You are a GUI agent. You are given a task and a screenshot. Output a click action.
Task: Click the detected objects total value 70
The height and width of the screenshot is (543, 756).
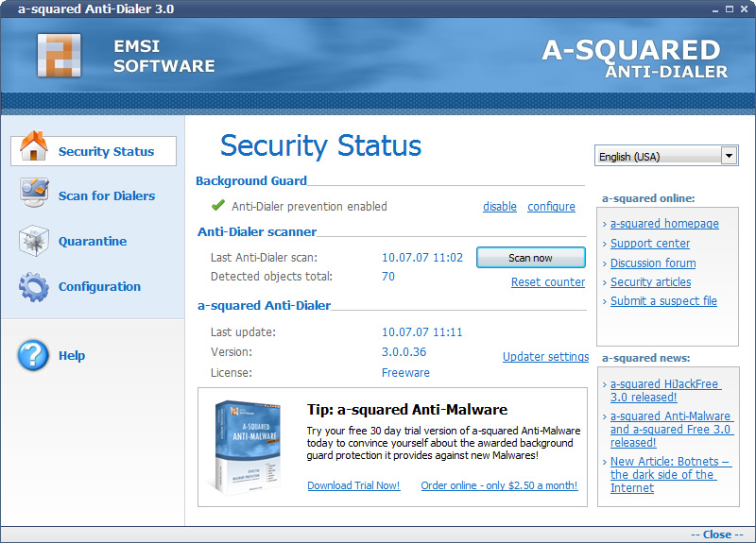388,277
